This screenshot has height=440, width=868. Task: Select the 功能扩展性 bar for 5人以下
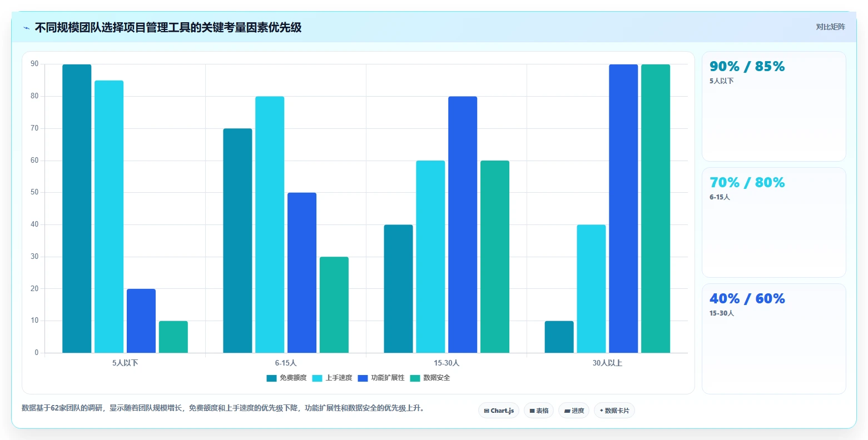[141, 321]
